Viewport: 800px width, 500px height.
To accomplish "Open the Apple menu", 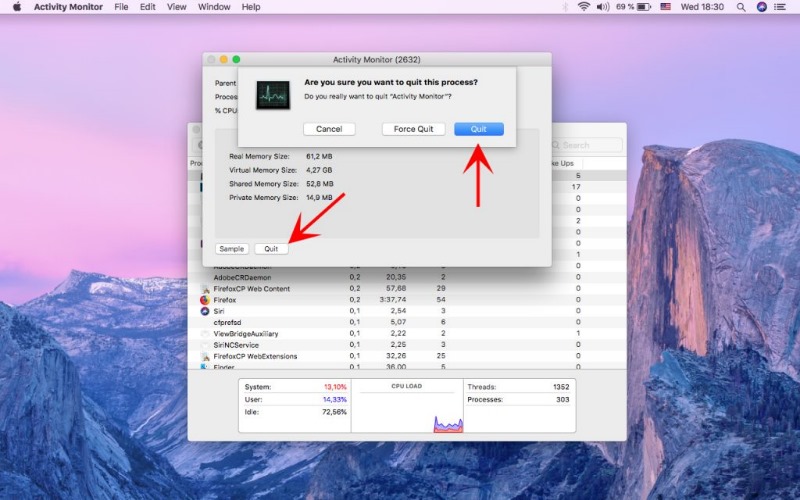I will (17, 7).
